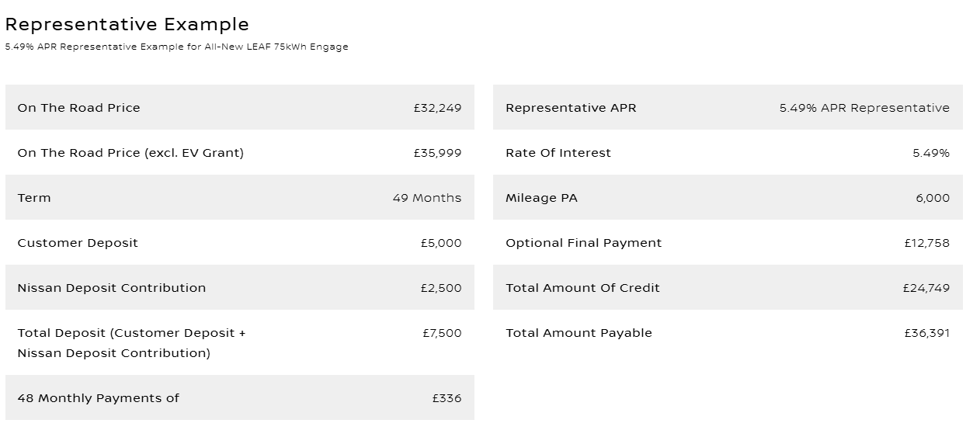Select the £5,000 deposit value
This screenshot has width=980, height=444.
tap(440, 243)
